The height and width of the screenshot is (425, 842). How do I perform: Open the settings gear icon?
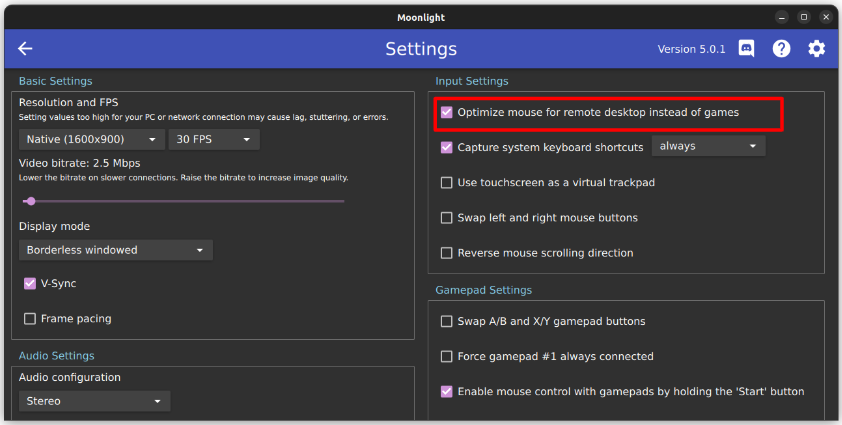(817, 49)
